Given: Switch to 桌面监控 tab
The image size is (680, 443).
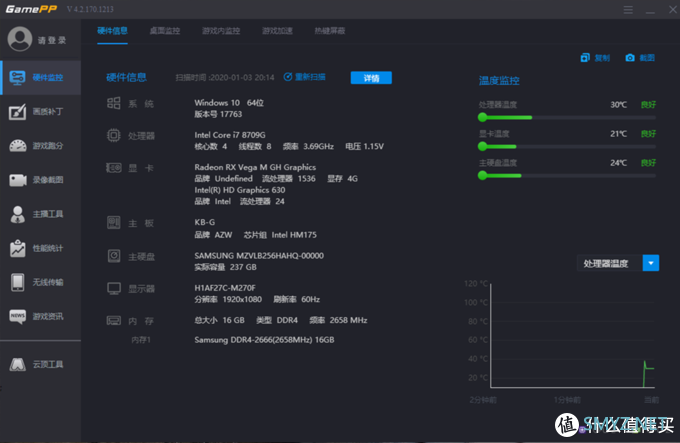Looking at the screenshot, I should coord(165,31).
